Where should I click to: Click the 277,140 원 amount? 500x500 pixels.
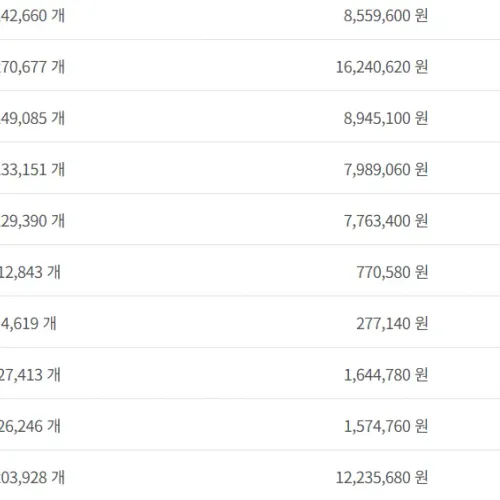(392, 324)
